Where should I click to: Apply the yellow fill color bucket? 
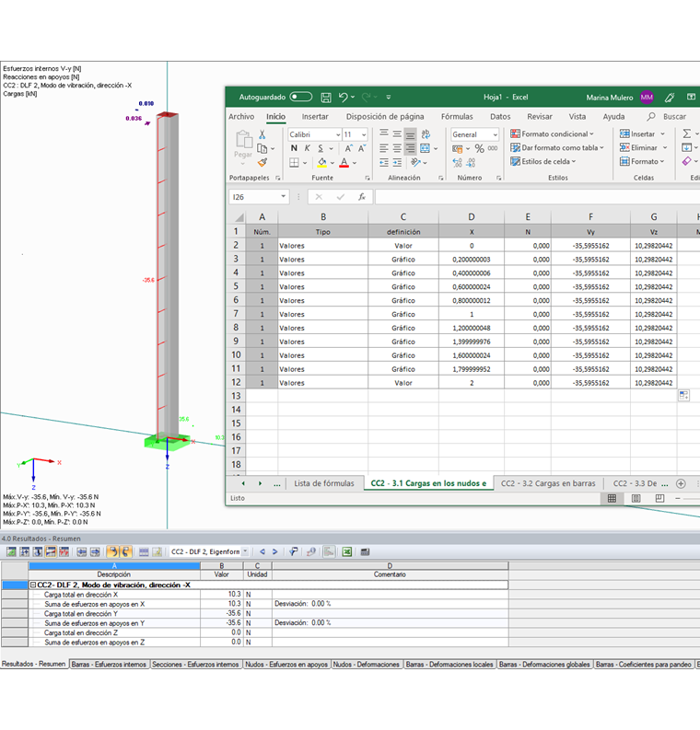coord(321,163)
